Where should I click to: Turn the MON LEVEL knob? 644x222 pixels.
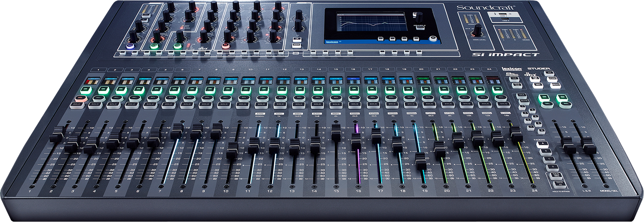478,30
